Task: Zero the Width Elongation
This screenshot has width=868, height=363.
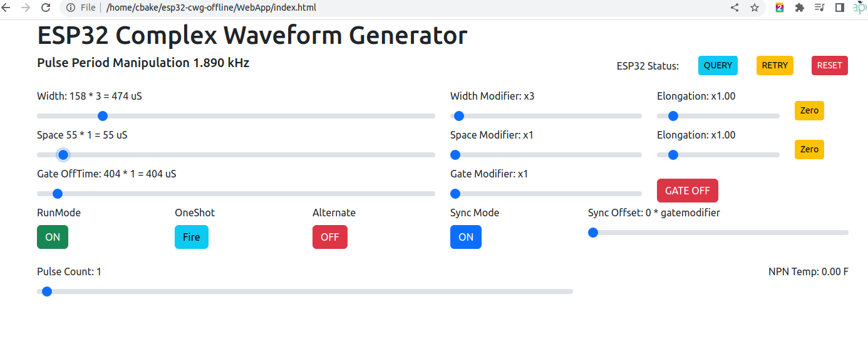Action: [809, 110]
